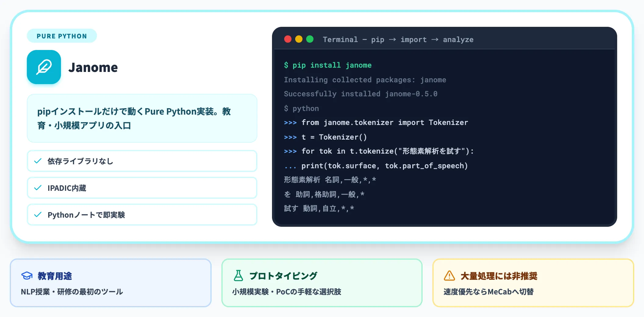This screenshot has height=317, width=644.
Task: Click output line 'を 助詞,格助詞,一般,*'
Action: coord(324,194)
